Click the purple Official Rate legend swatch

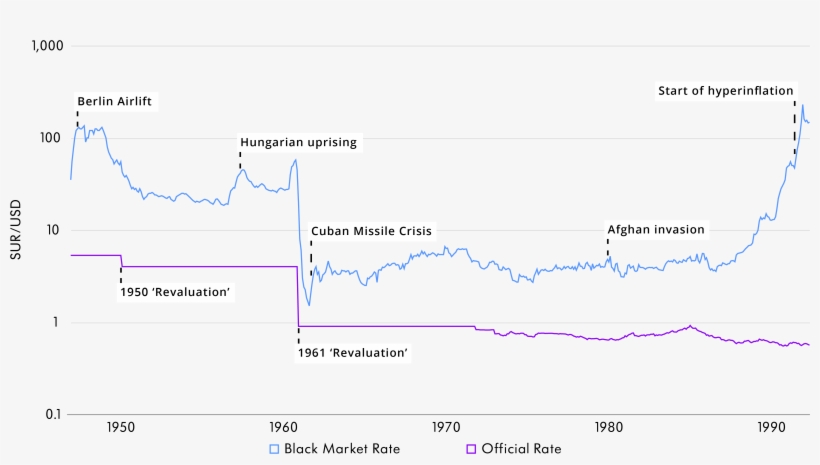[472, 449]
